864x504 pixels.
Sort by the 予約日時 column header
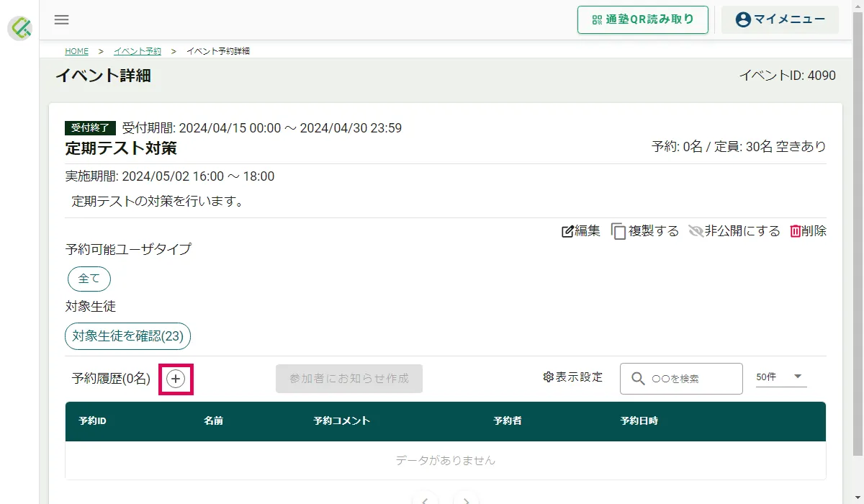point(639,420)
